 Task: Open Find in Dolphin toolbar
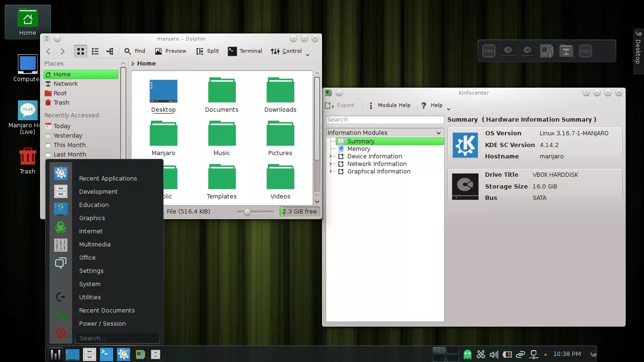point(135,51)
